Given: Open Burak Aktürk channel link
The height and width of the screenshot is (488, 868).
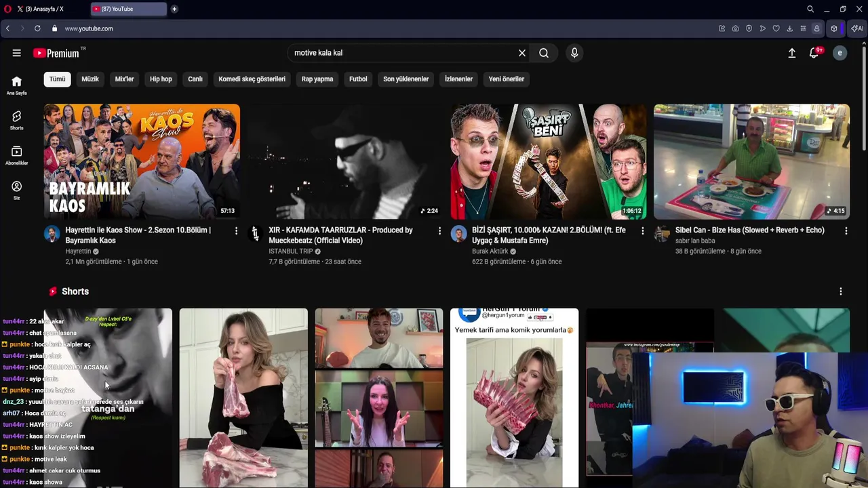Looking at the screenshot, I should pyautogui.click(x=490, y=251).
